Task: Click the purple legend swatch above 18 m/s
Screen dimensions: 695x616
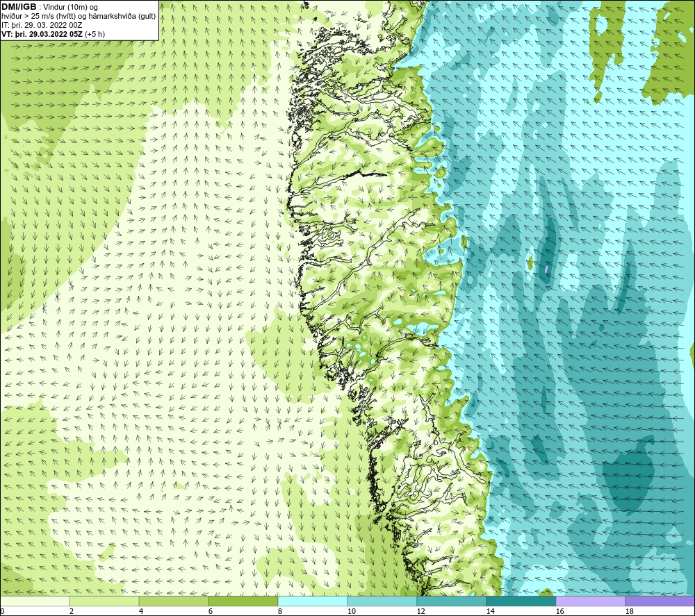Action: coord(660,601)
